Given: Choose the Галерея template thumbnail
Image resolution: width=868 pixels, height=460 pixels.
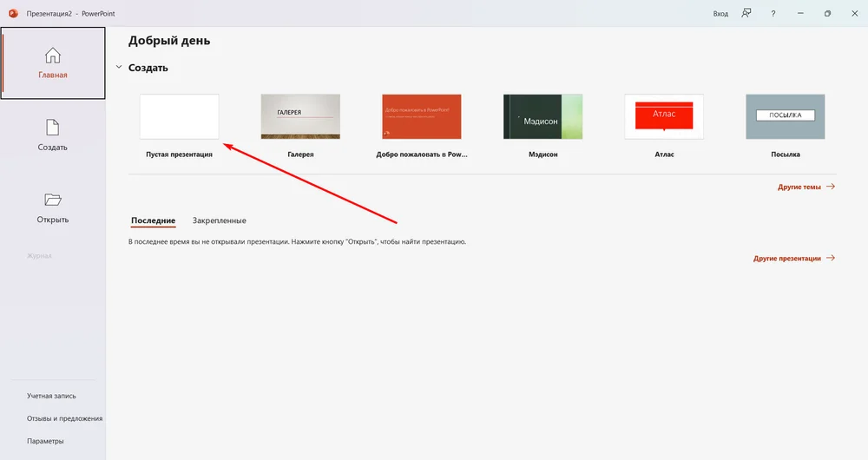Looking at the screenshot, I should pos(300,116).
